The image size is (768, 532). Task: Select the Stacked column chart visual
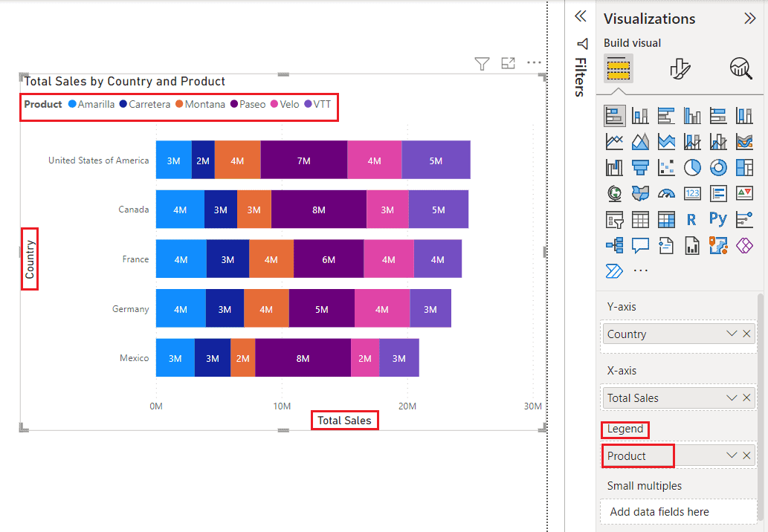tap(640, 116)
